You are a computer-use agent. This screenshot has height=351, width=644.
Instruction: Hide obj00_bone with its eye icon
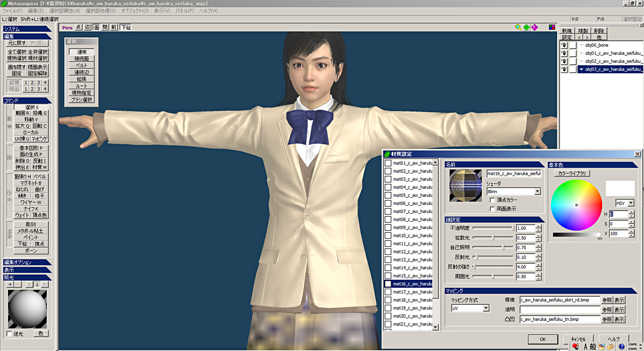pos(565,45)
